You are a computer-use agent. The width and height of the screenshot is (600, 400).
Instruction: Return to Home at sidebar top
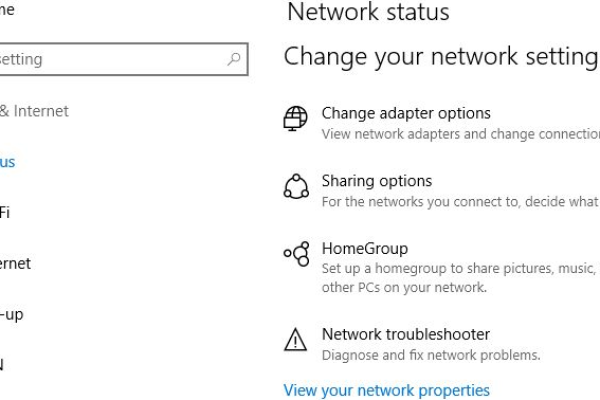pos(7,10)
